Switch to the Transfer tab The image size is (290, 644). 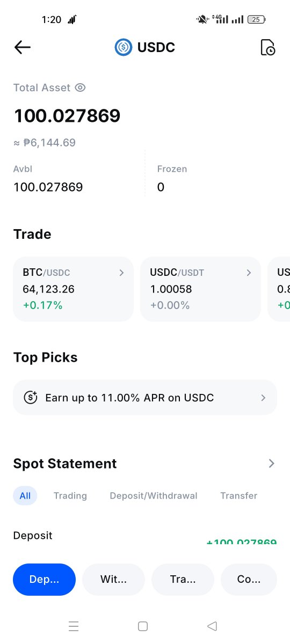click(x=238, y=495)
